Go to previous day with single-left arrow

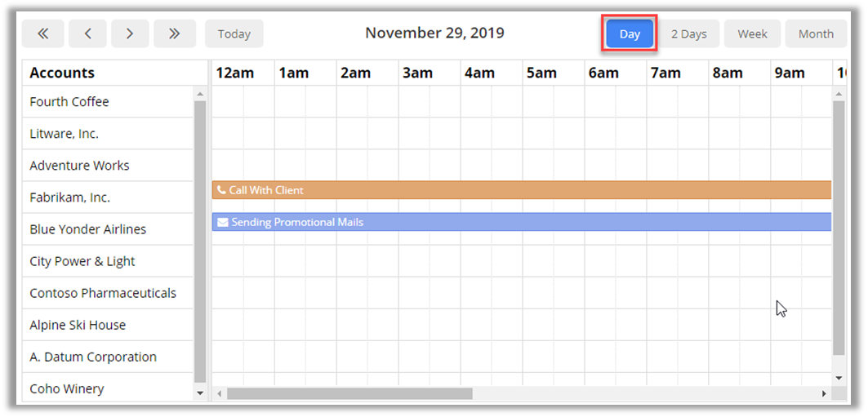(87, 33)
